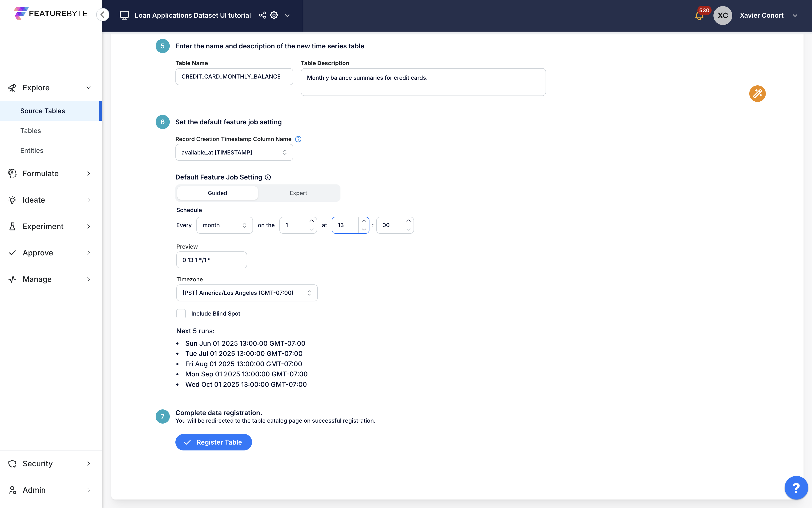Image resolution: width=812 pixels, height=508 pixels.
Task: Collapse sidebar with the back arrow icon
Action: pos(103,15)
